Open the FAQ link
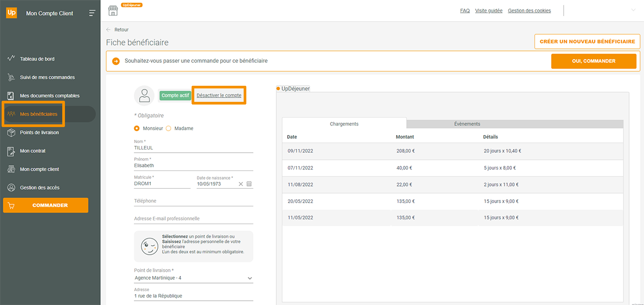Image resolution: width=644 pixels, height=305 pixels. click(x=465, y=11)
